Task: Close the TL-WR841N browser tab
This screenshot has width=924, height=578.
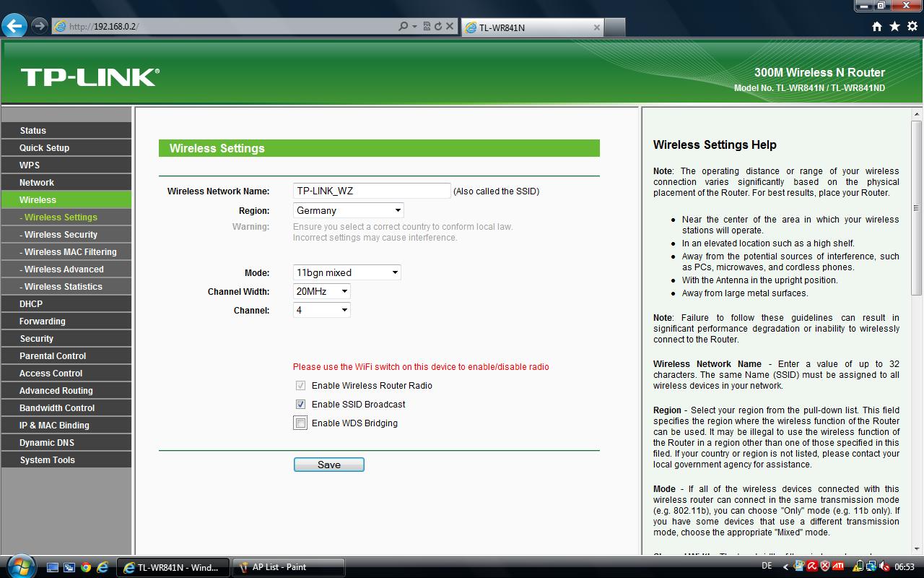Action: point(597,27)
